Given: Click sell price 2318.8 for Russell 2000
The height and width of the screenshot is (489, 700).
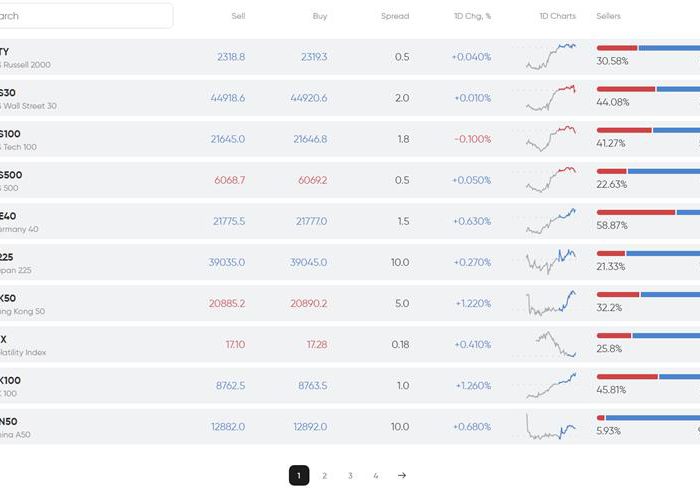Looking at the screenshot, I should coord(230,57).
